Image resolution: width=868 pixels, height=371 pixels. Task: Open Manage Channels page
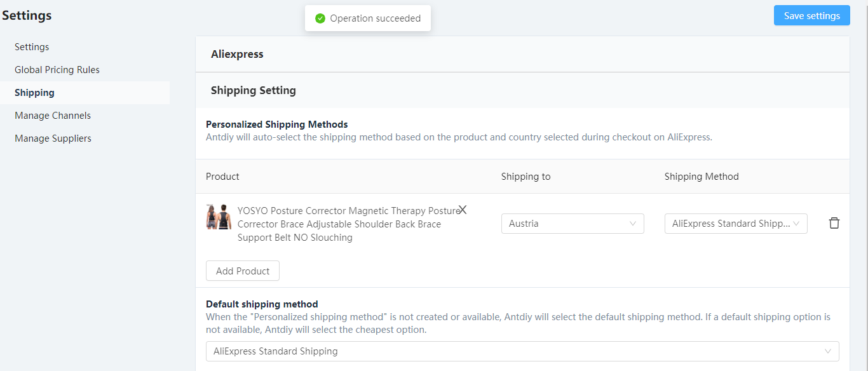coord(53,116)
